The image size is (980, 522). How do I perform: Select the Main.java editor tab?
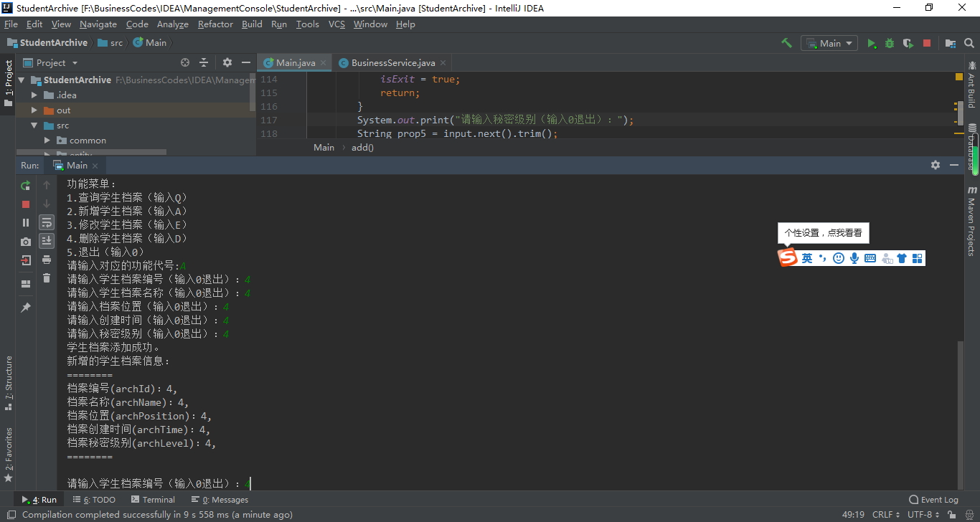295,62
